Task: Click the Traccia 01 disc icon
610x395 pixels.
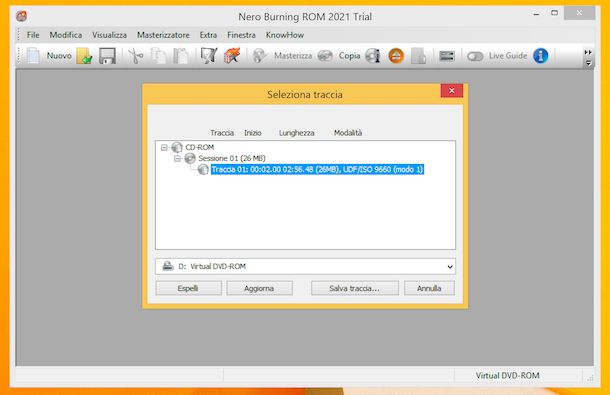Action: [203, 169]
